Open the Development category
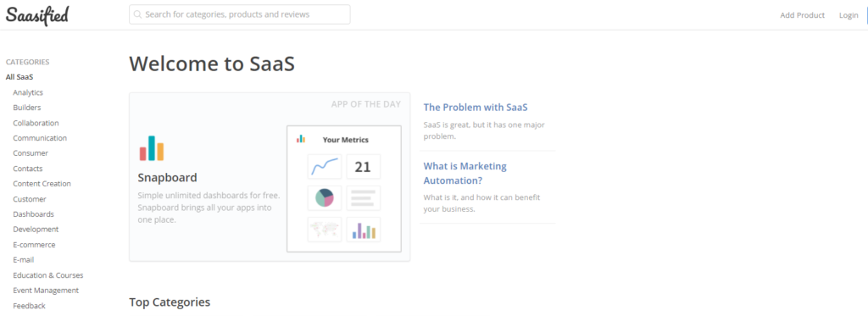 tap(36, 229)
